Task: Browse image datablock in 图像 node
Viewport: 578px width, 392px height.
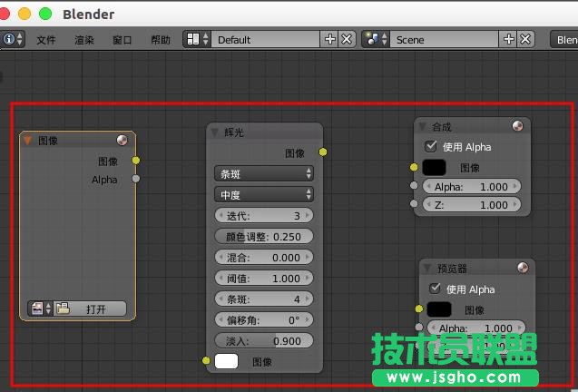Action: pyautogui.click(x=41, y=309)
